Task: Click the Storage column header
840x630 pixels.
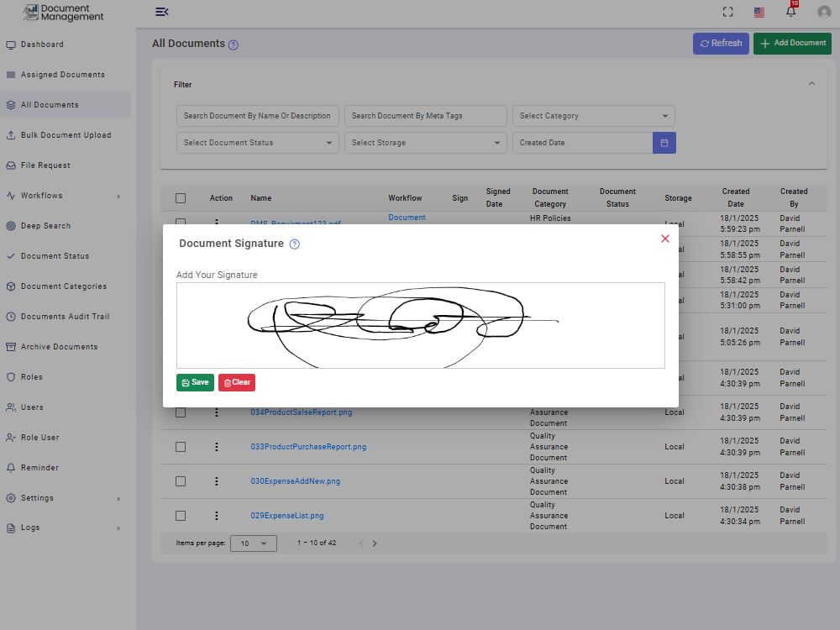Action: pyautogui.click(x=678, y=198)
